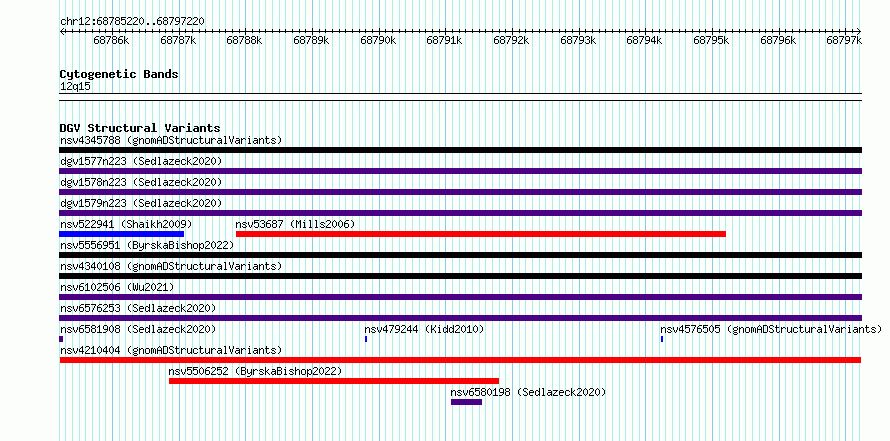Click the purple bar under nsv6102506
The height and width of the screenshot is (441, 890).
coord(460,297)
